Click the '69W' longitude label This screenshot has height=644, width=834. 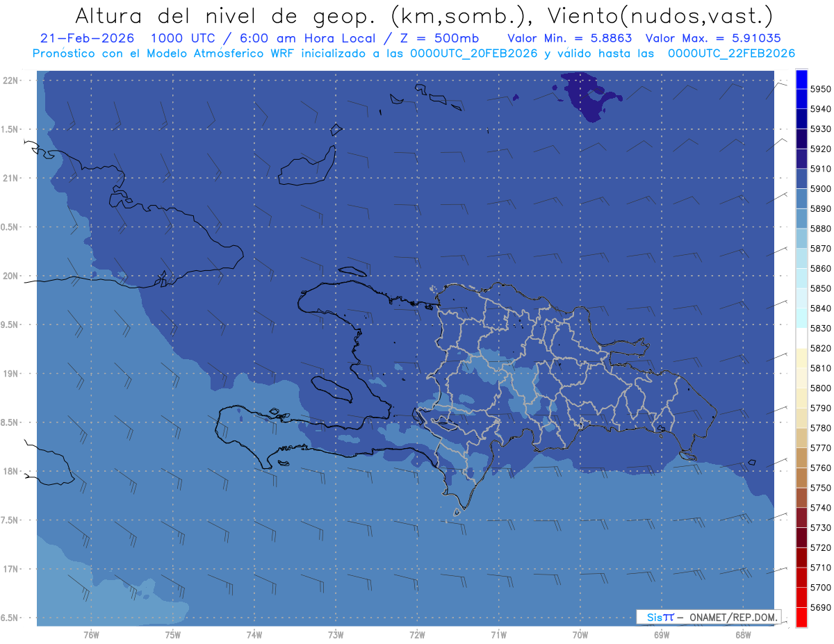pyautogui.click(x=662, y=635)
